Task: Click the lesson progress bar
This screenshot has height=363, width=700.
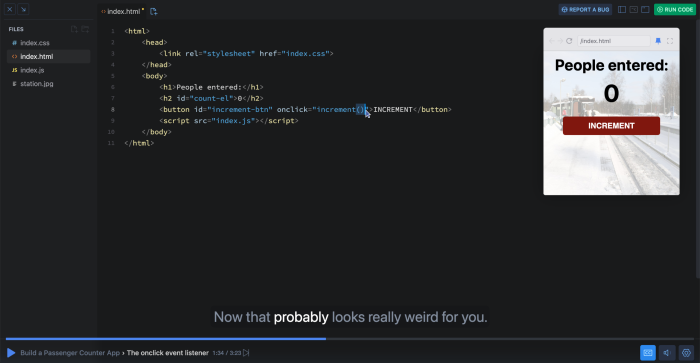Action: pyautogui.click(x=350, y=339)
